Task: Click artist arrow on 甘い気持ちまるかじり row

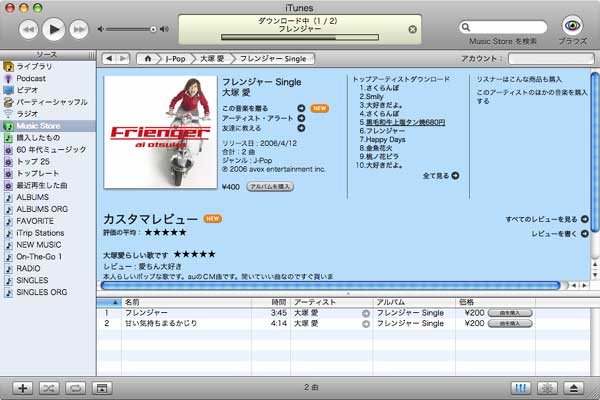Action: click(x=366, y=324)
